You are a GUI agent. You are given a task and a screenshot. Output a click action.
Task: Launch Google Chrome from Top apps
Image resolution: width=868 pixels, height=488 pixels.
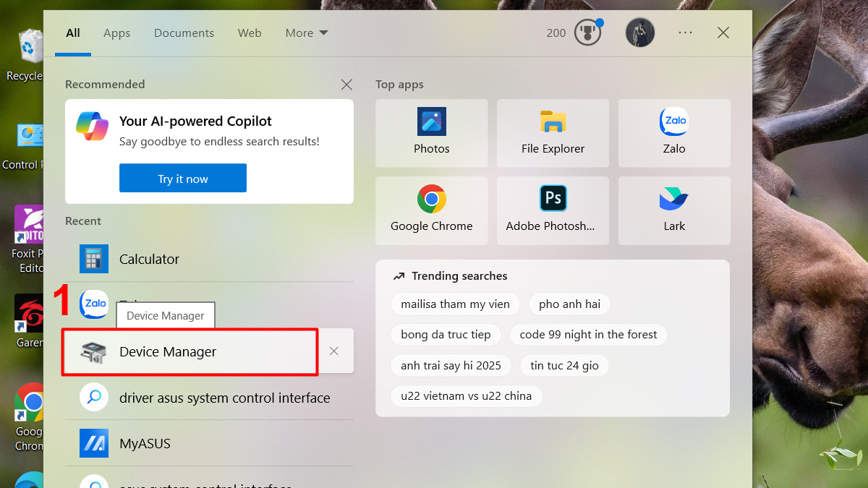click(x=432, y=211)
